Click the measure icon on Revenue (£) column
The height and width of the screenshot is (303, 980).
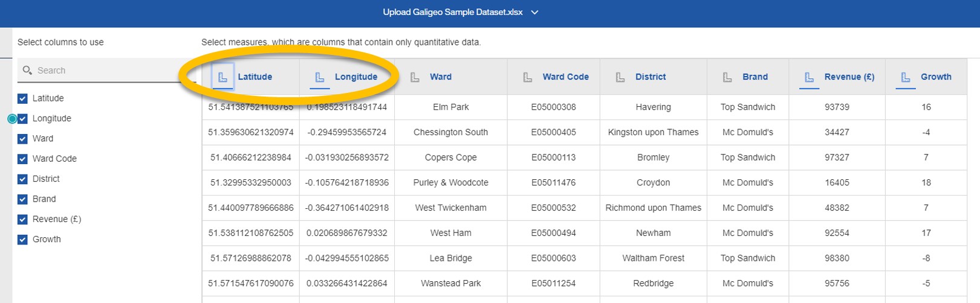pyautogui.click(x=809, y=77)
